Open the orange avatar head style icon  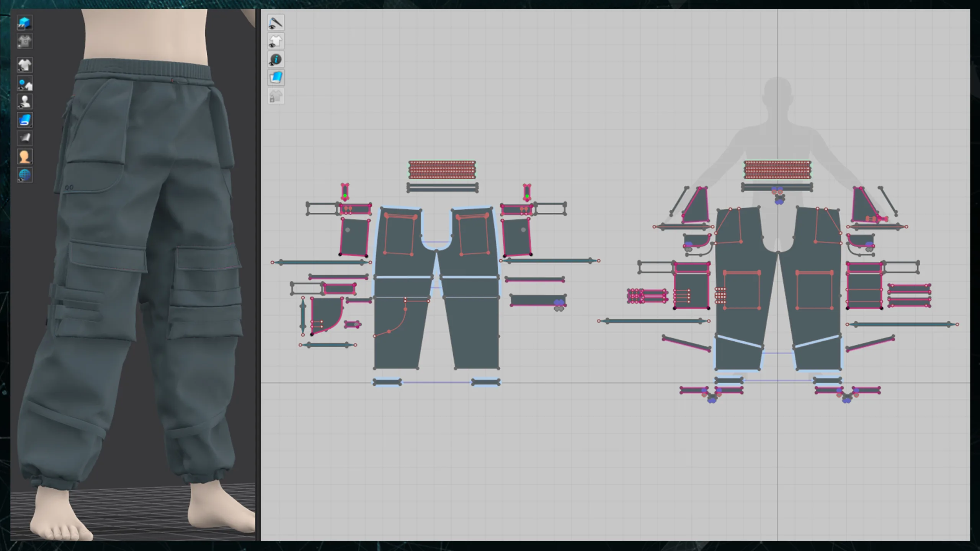coord(24,156)
